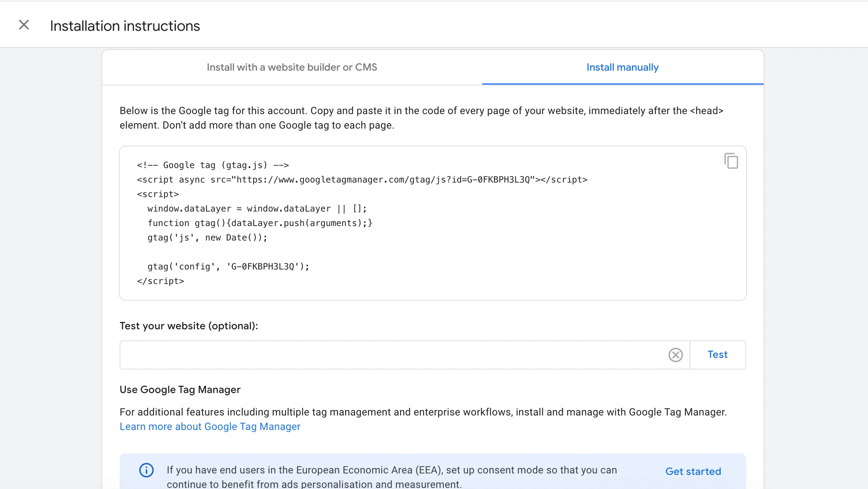Click the Test button

(718, 355)
